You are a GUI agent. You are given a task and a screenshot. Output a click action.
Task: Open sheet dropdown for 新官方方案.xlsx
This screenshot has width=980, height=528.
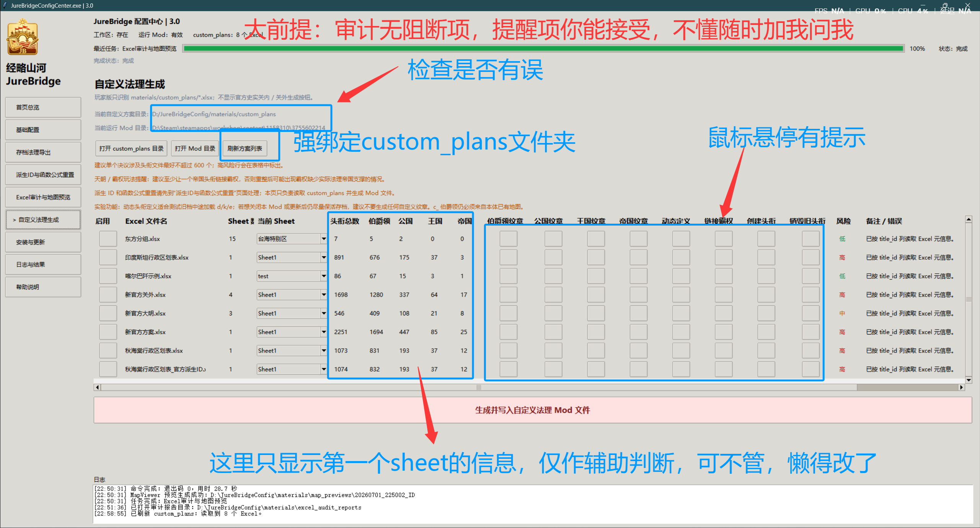click(324, 332)
